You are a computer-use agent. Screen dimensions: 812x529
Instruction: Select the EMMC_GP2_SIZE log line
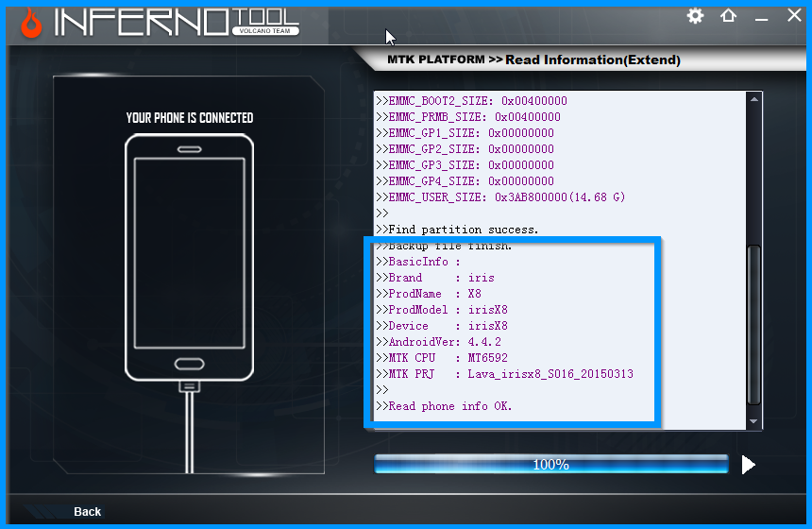coord(465,148)
